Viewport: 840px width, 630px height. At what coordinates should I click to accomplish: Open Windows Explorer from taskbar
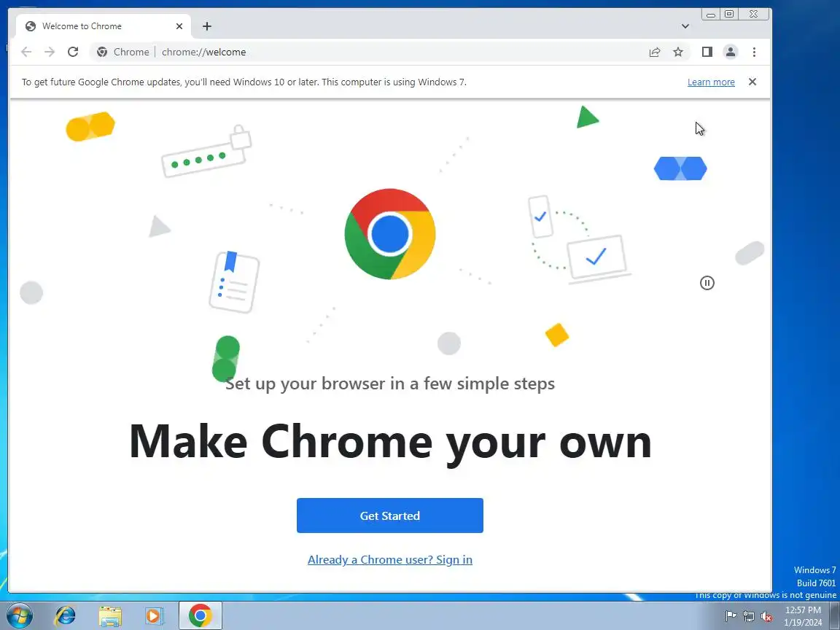110,616
